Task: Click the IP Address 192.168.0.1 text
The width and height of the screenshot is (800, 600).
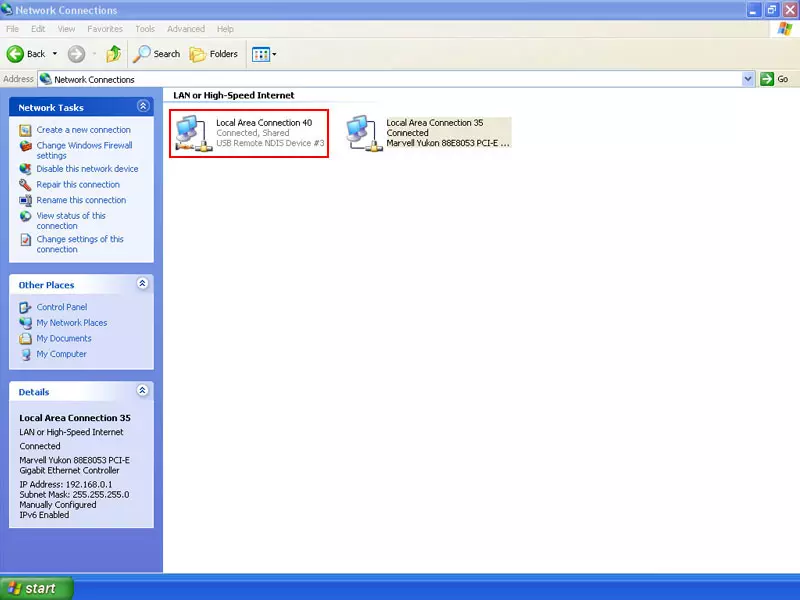Action: click(66, 485)
